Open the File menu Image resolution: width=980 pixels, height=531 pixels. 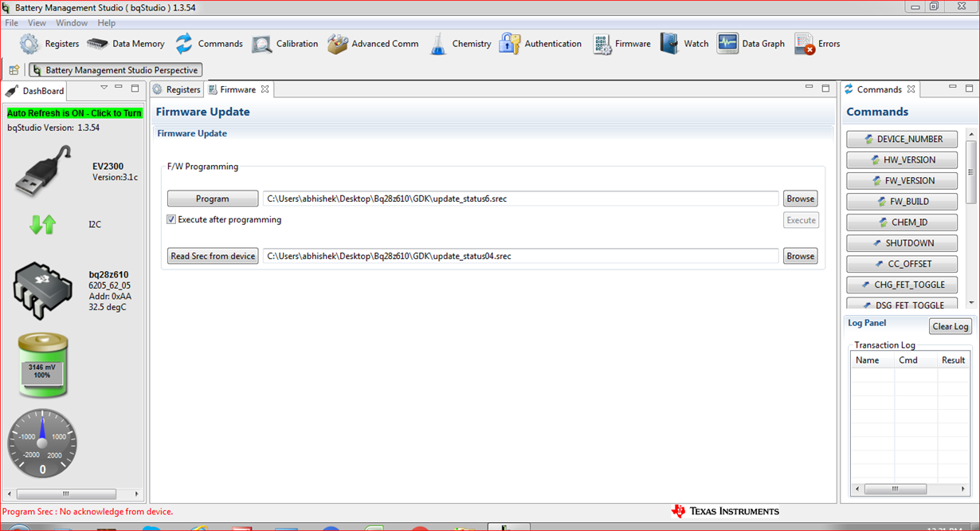point(11,23)
